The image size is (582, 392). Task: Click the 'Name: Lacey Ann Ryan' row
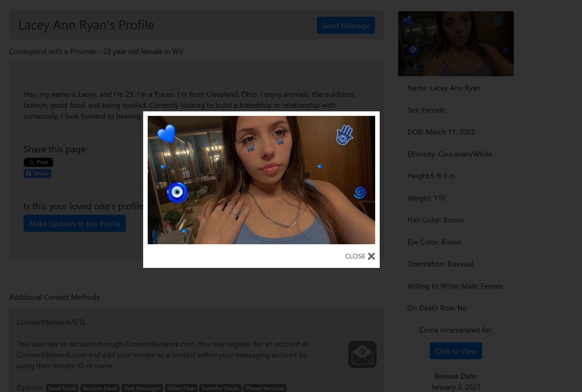pos(456,88)
